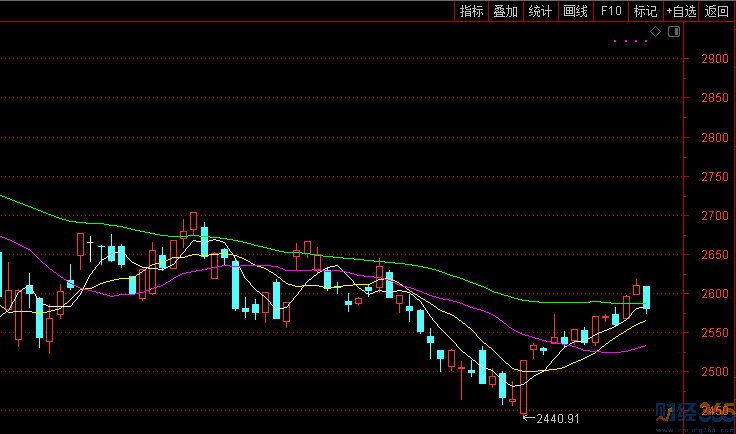Click the 2850 price axis label
736x434 pixels.
point(715,98)
